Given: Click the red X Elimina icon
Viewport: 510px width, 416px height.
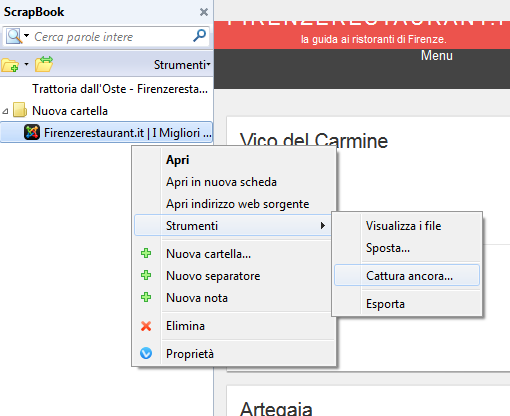Looking at the screenshot, I should pos(146,326).
